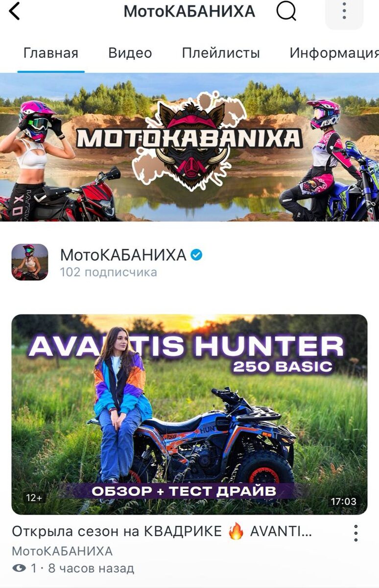
Task: Select the Главная tab
Action: [x=51, y=53]
